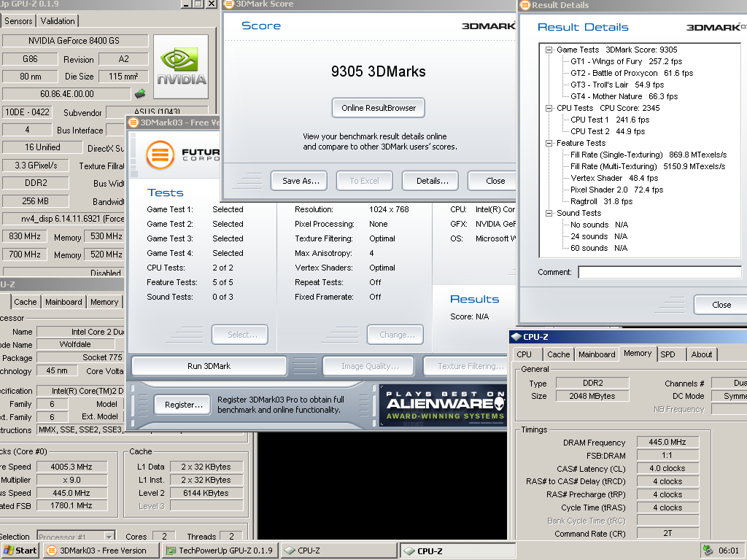Click the Image Quality button
The width and height of the screenshot is (747, 560).
(367, 366)
